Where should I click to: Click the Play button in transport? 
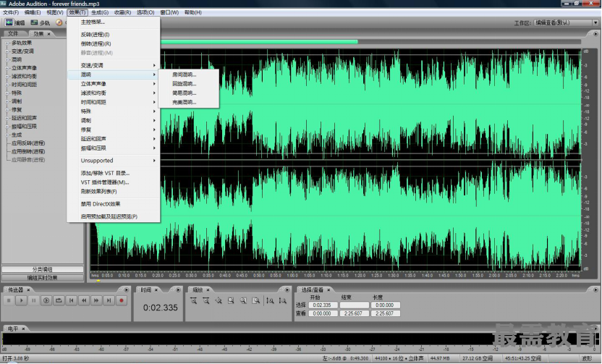point(22,300)
